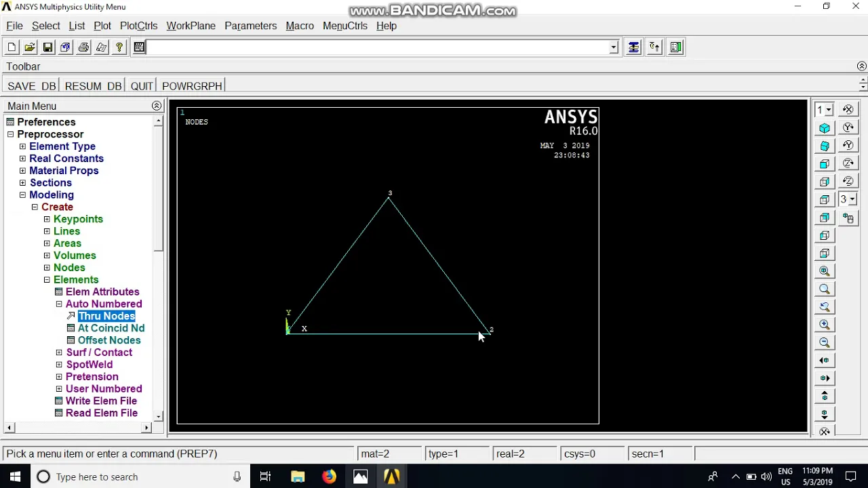Open the MenuCtrls menu
This screenshot has height=488, width=868.
click(345, 26)
